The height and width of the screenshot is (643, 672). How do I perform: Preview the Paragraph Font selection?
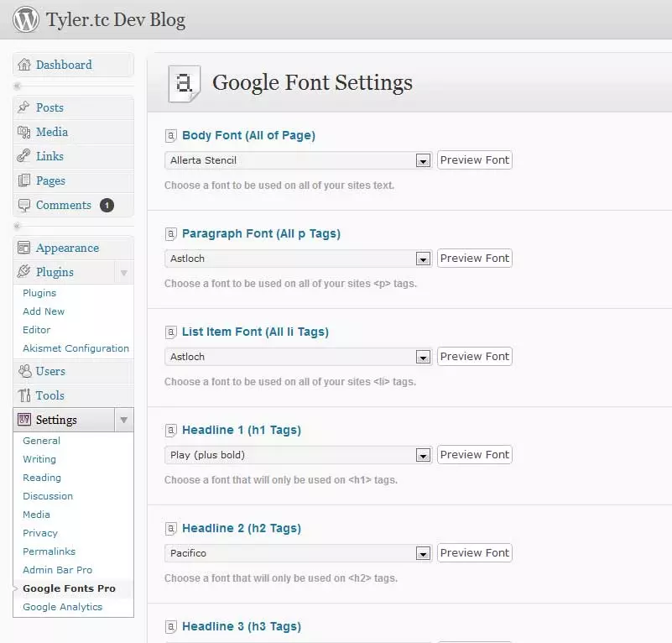pos(475,259)
